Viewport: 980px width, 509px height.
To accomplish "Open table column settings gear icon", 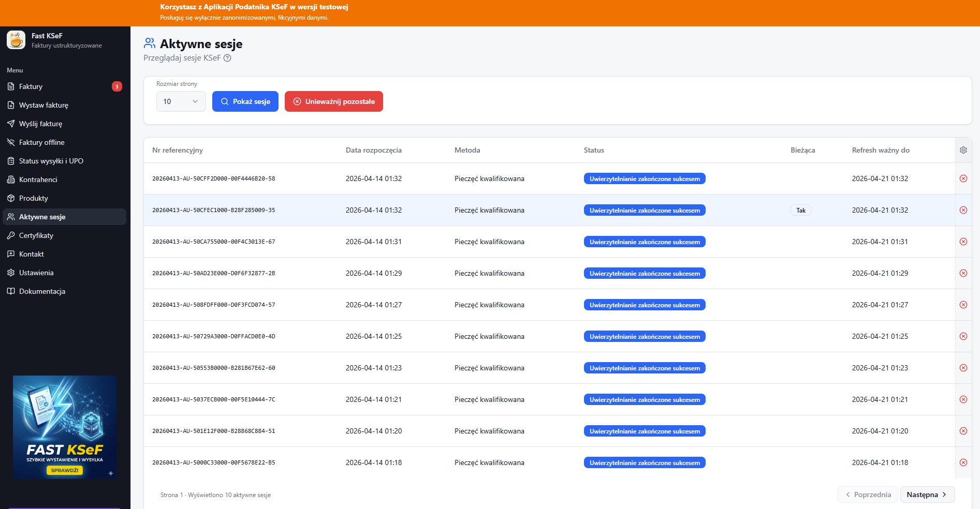I will click(x=963, y=150).
